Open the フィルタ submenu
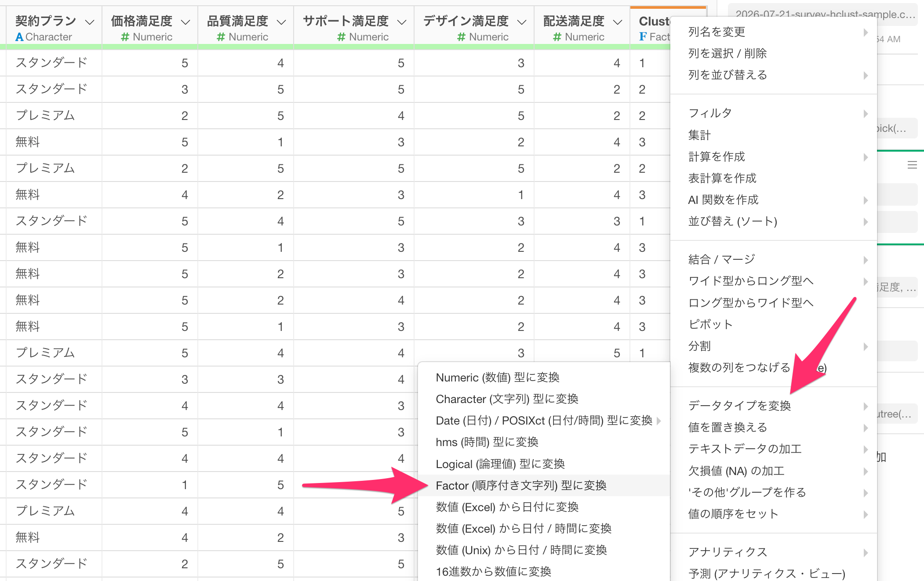The width and height of the screenshot is (924, 581). point(774,113)
